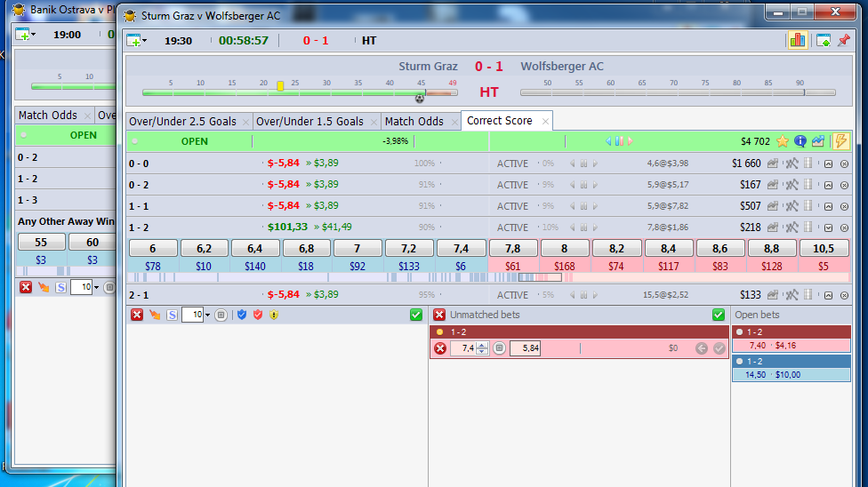
Task: Toggle the lightning quick-bet icon
Action: (x=840, y=141)
